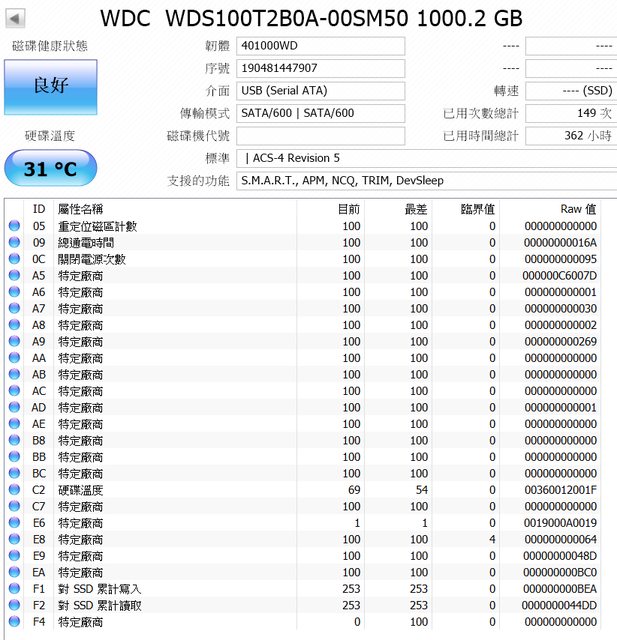
Task: Click the blue status orb for attribute 05
Action: (14, 226)
